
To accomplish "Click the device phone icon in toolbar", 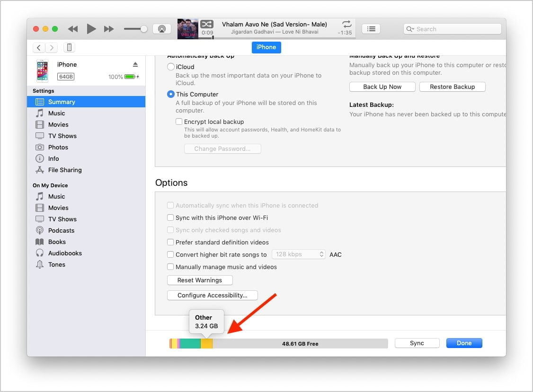I will [69, 48].
